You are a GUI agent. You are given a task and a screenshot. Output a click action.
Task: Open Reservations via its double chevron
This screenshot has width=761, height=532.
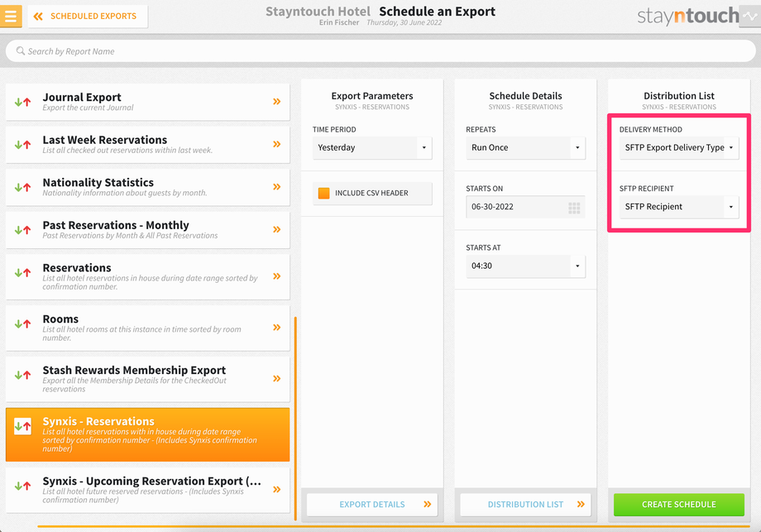pyautogui.click(x=276, y=276)
